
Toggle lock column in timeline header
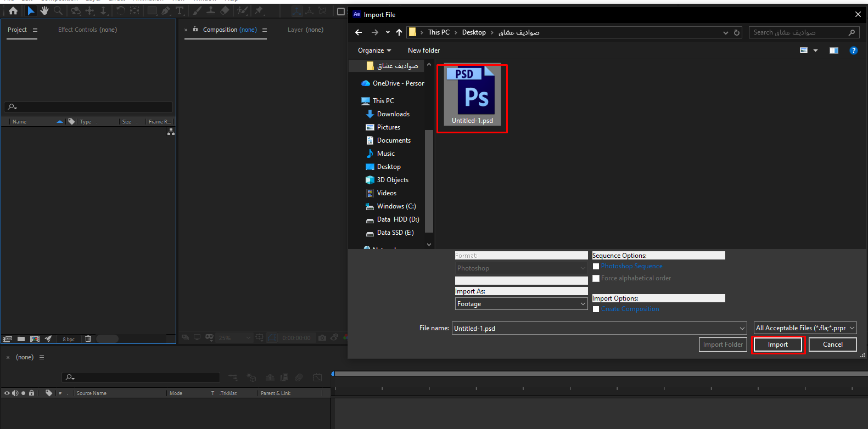(x=31, y=393)
